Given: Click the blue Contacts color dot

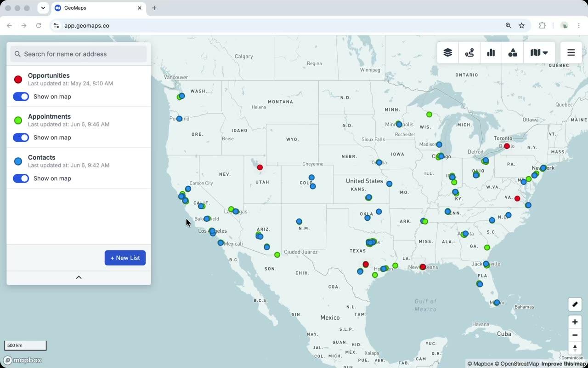Looking at the screenshot, I should [18, 161].
